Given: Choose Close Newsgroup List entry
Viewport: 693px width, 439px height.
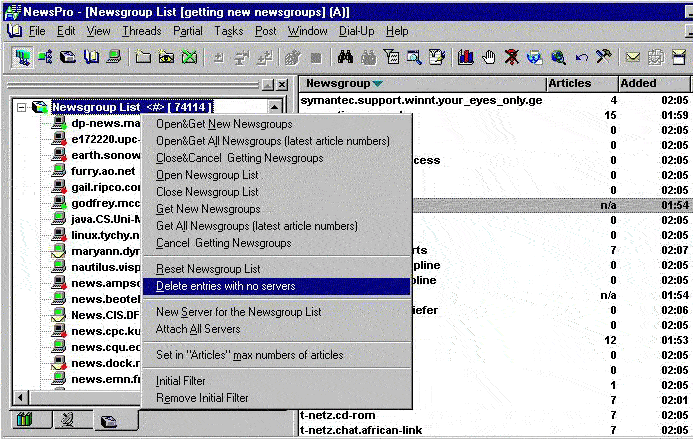Looking at the screenshot, I should pyautogui.click(x=277, y=192).
